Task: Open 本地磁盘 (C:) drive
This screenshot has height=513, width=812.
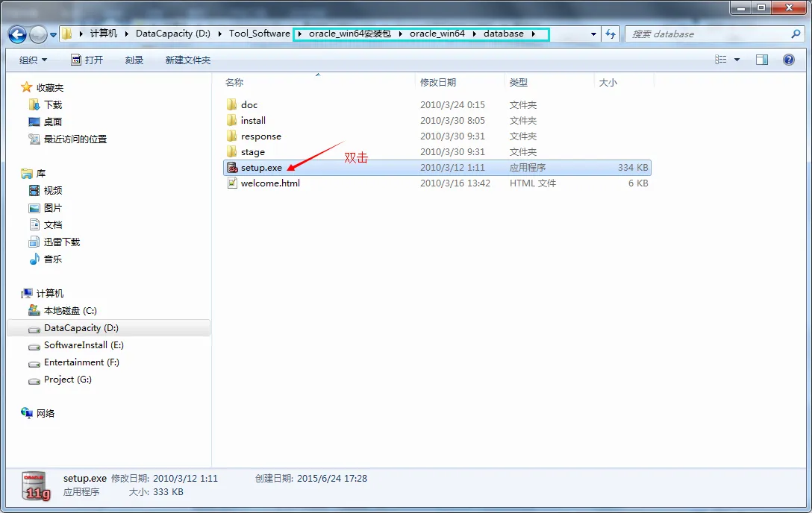Action: (70, 311)
